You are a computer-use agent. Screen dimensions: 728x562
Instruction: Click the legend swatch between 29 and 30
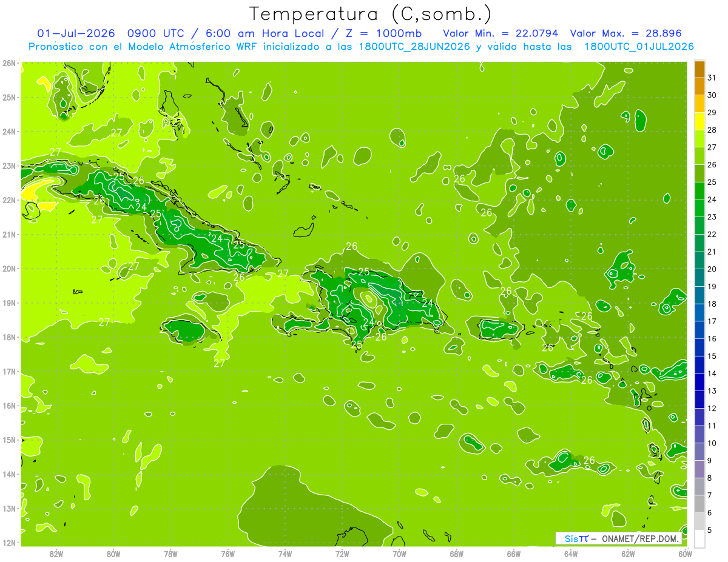[x=699, y=104]
